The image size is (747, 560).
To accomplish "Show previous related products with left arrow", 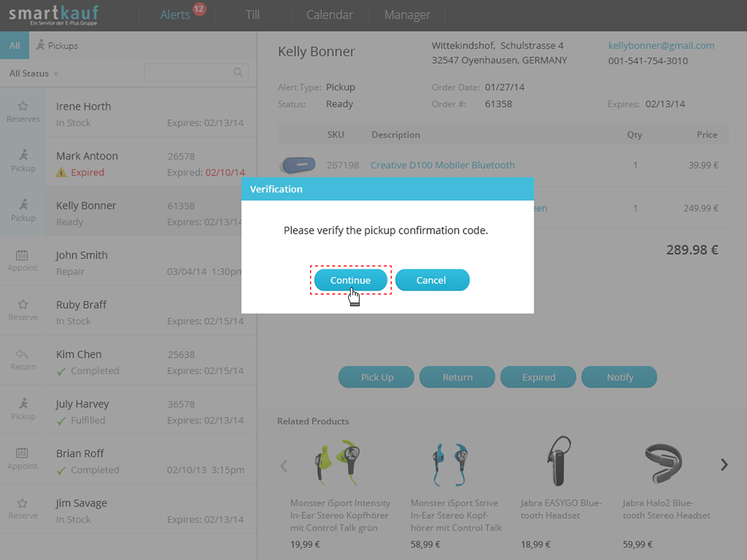I will (284, 466).
